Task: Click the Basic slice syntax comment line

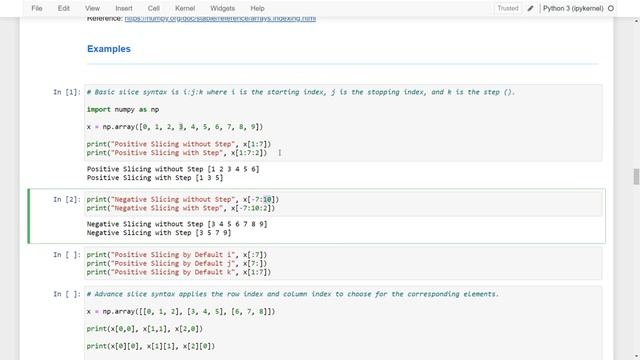Action: tap(301, 92)
